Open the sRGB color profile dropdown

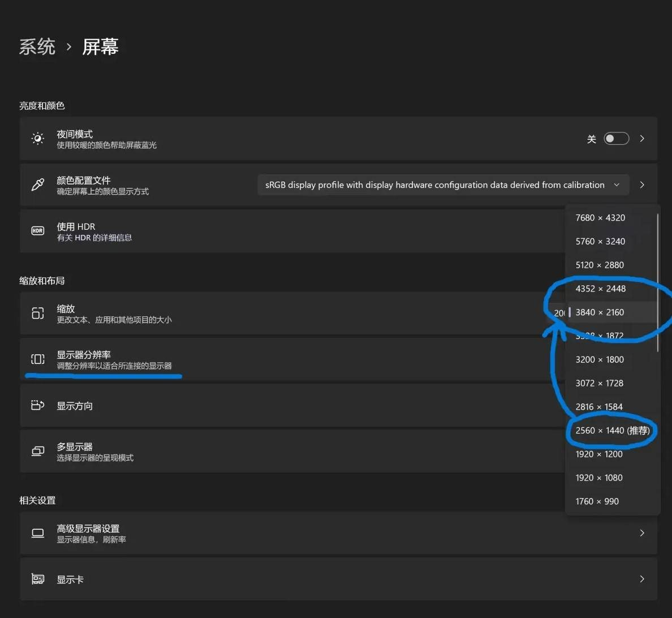click(x=444, y=184)
